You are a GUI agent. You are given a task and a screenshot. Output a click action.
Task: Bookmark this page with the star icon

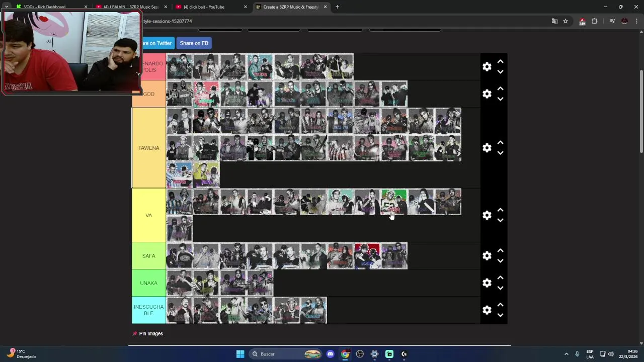(x=566, y=21)
